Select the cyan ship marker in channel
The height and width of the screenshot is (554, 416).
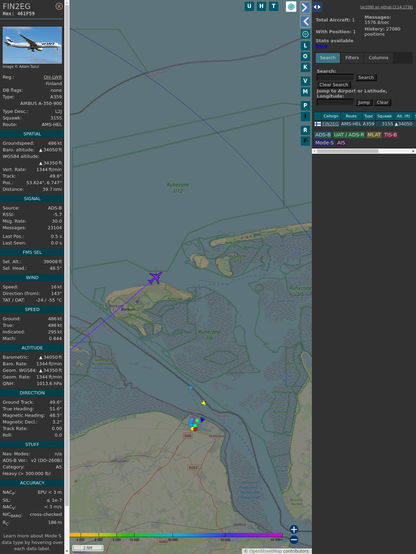tap(191, 388)
